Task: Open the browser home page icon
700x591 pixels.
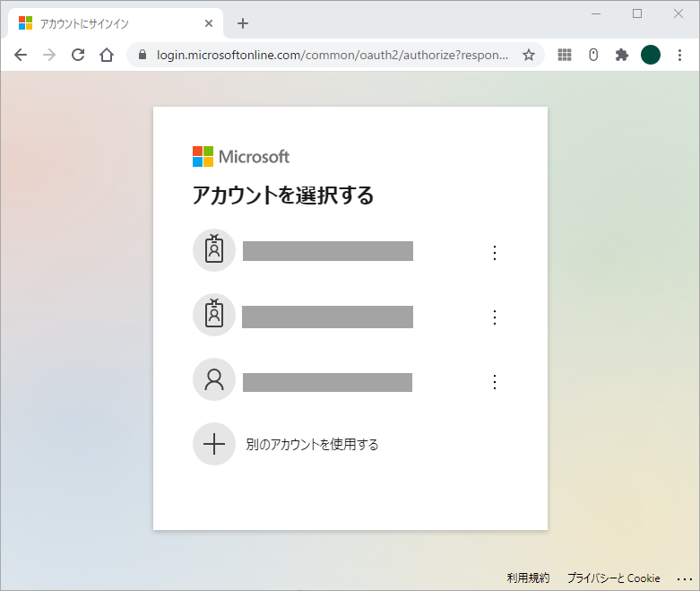Action: tap(107, 55)
